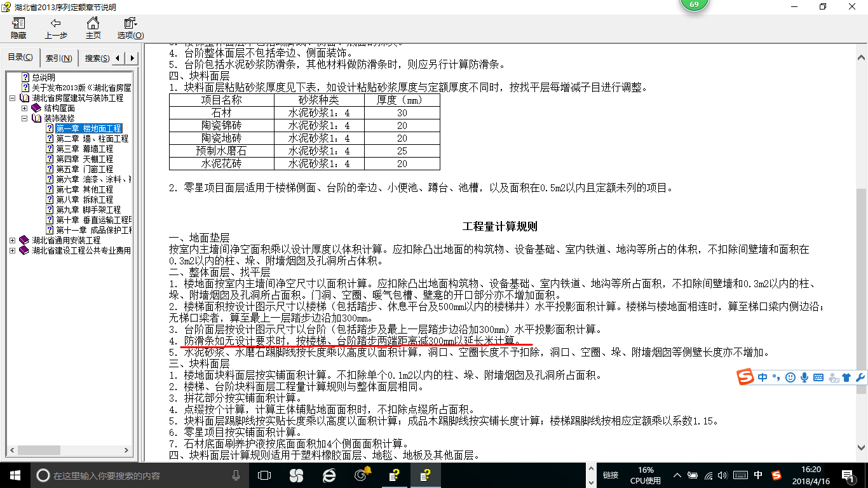Screen dimensions: 868x488
Task: Click the microphone icon in the taskbar search box
Action: [236, 475]
